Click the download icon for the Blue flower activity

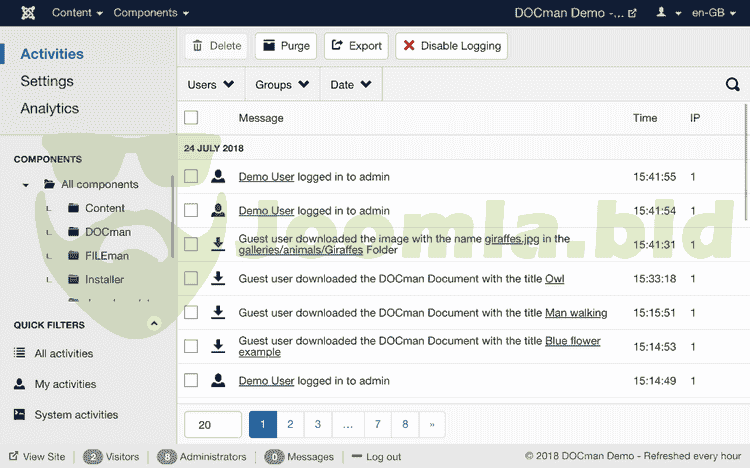[x=218, y=345]
